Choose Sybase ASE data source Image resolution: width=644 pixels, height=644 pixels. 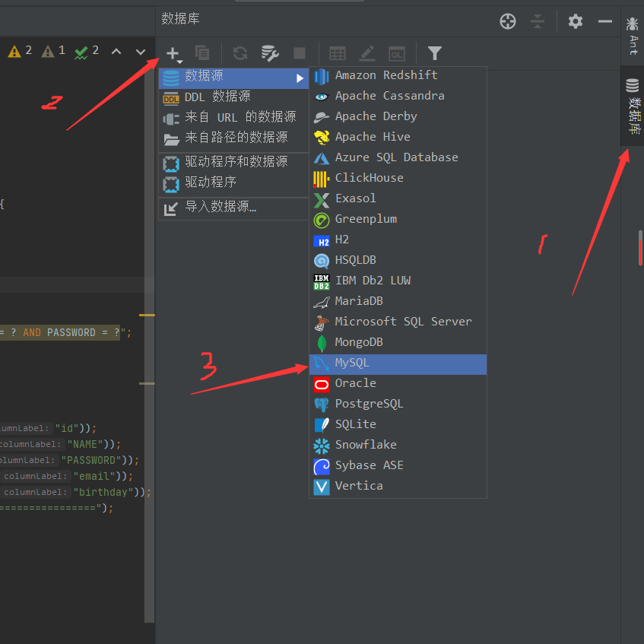click(x=398, y=467)
